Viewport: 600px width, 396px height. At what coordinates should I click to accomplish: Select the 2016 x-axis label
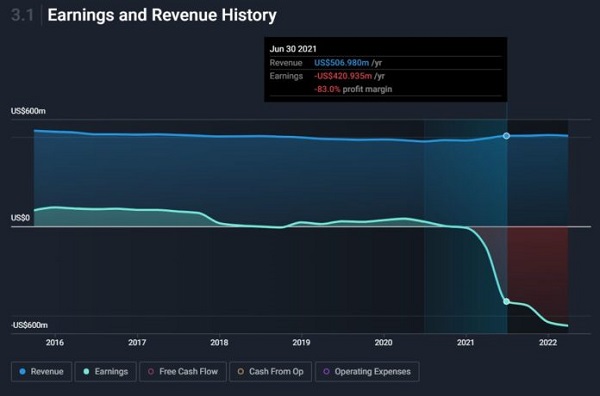coord(55,342)
